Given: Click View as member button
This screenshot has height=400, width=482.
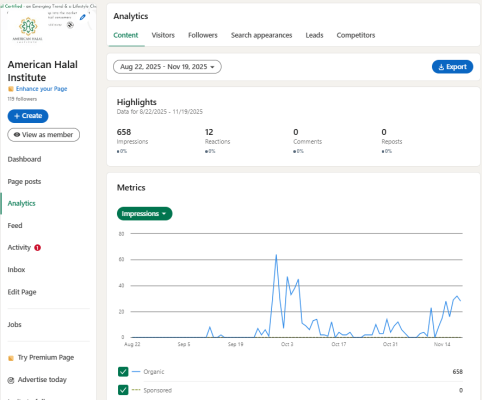Looking at the screenshot, I should point(44,135).
